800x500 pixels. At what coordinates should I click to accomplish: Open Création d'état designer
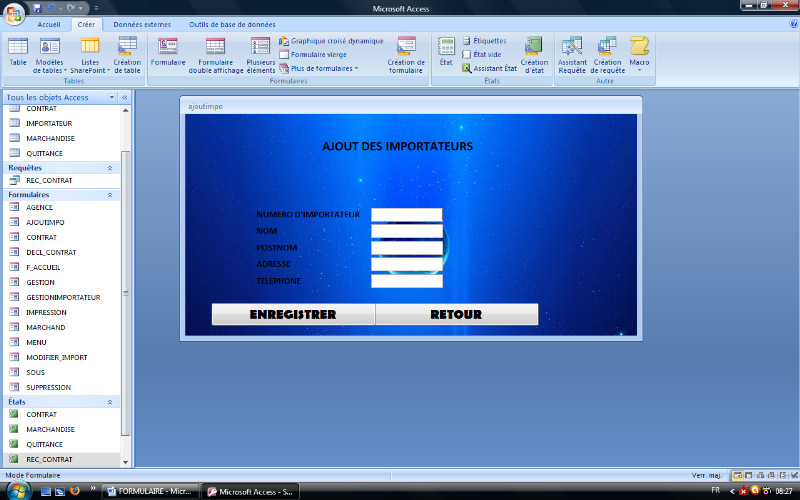coord(534,55)
